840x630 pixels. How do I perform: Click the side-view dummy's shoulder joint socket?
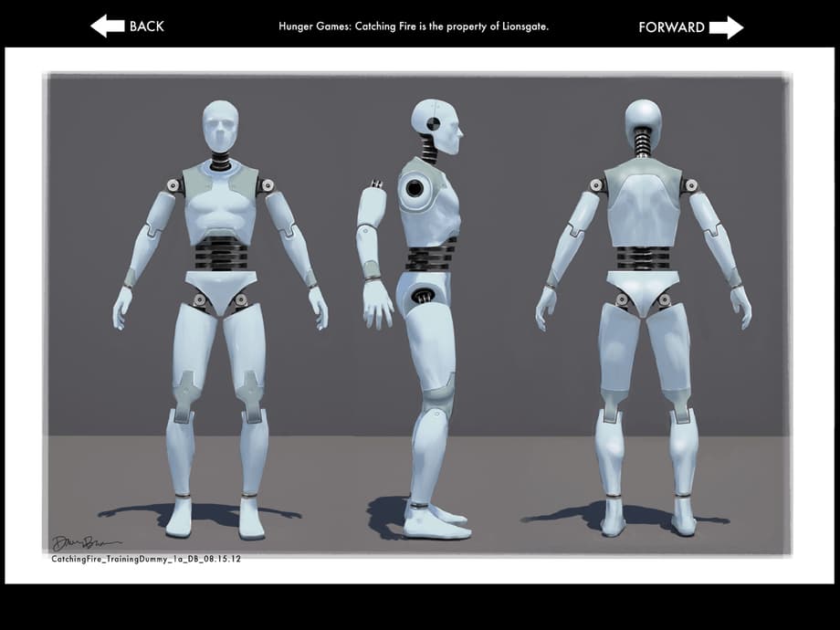[x=415, y=190]
